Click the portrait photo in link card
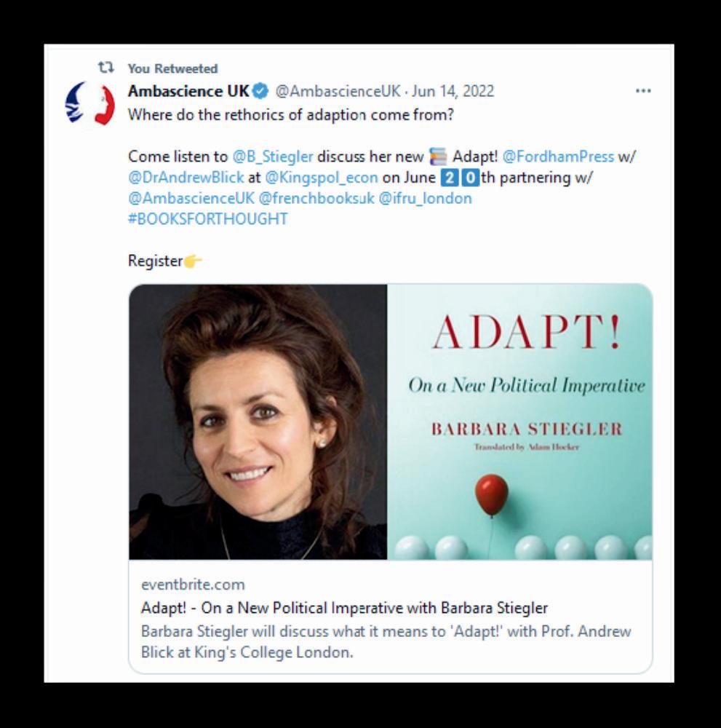This screenshot has height=728, width=721. pyautogui.click(x=258, y=422)
